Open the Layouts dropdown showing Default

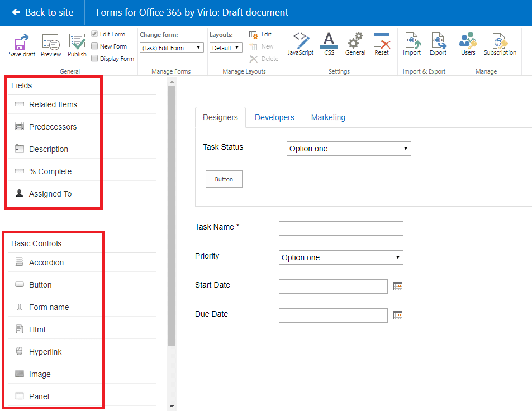(226, 47)
